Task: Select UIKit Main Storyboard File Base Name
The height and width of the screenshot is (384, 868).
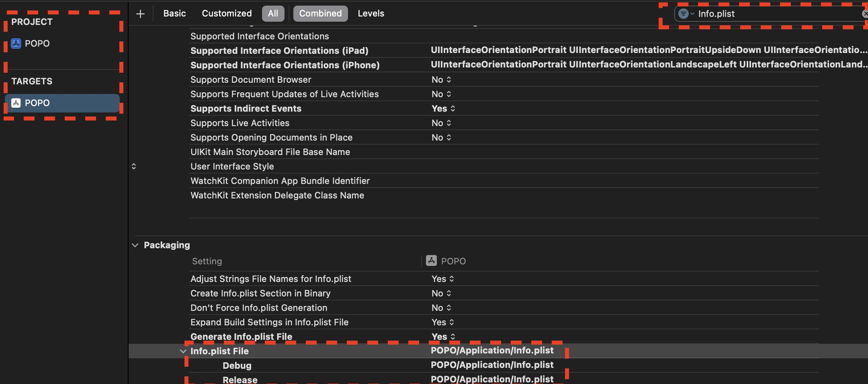Action: [270, 152]
